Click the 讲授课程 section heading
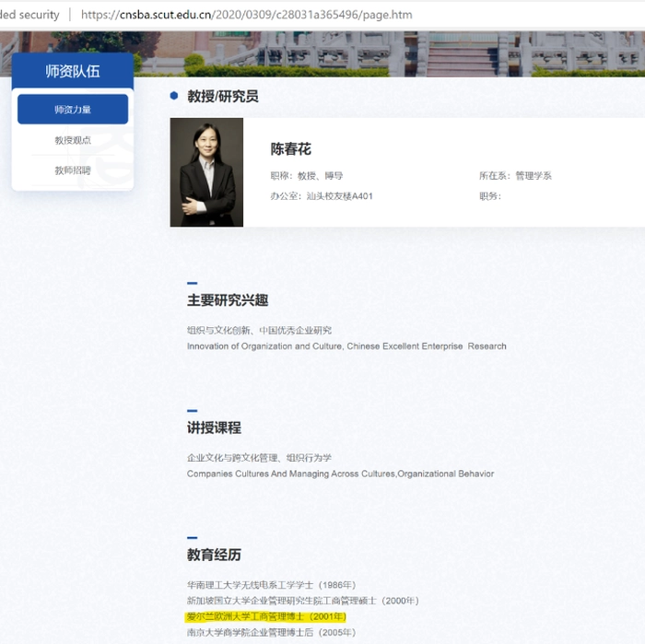The image size is (645, 644). (x=214, y=427)
